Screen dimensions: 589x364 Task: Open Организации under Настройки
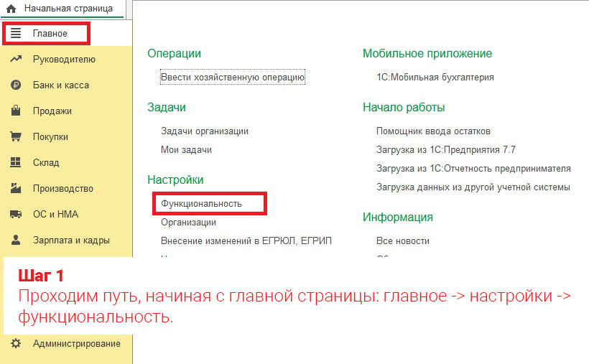(x=189, y=222)
